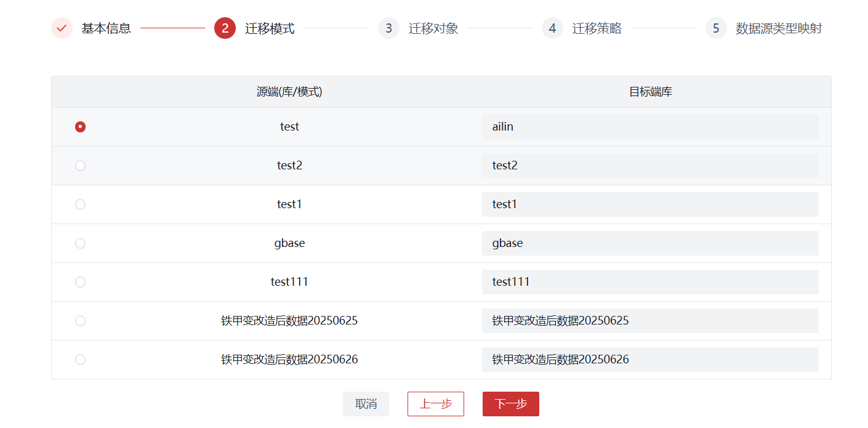Go to the 基本信息 step
868x428 pixels.
tap(106, 28)
